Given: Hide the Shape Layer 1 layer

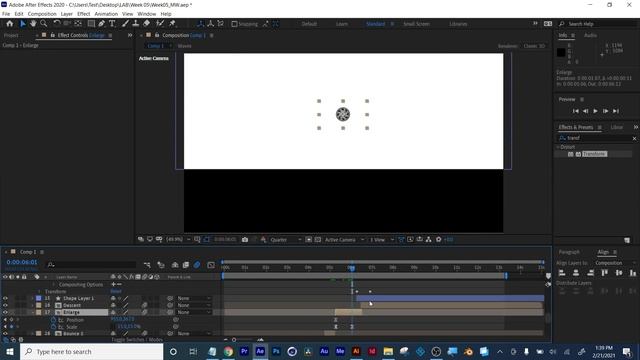Looking at the screenshot, I should coord(5,298).
